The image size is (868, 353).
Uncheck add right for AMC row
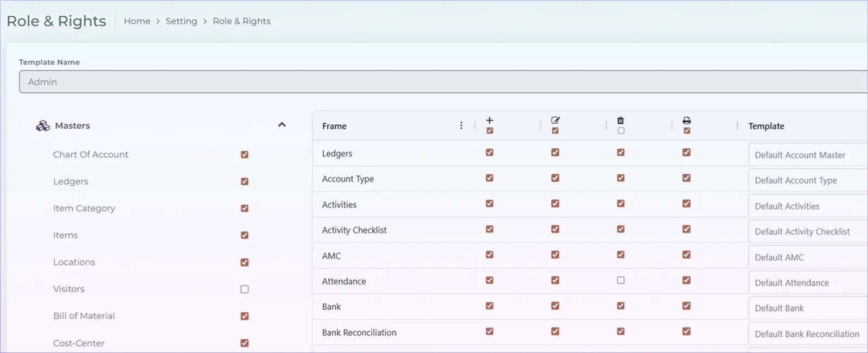(x=489, y=255)
